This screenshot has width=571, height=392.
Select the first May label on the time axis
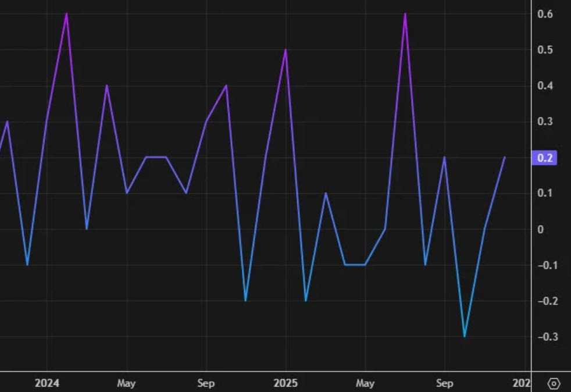click(126, 383)
